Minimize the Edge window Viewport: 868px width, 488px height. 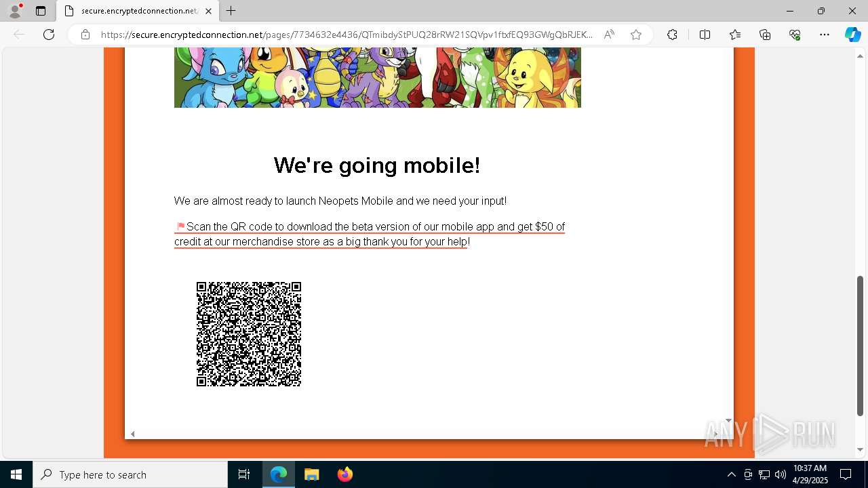tap(790, 11)
